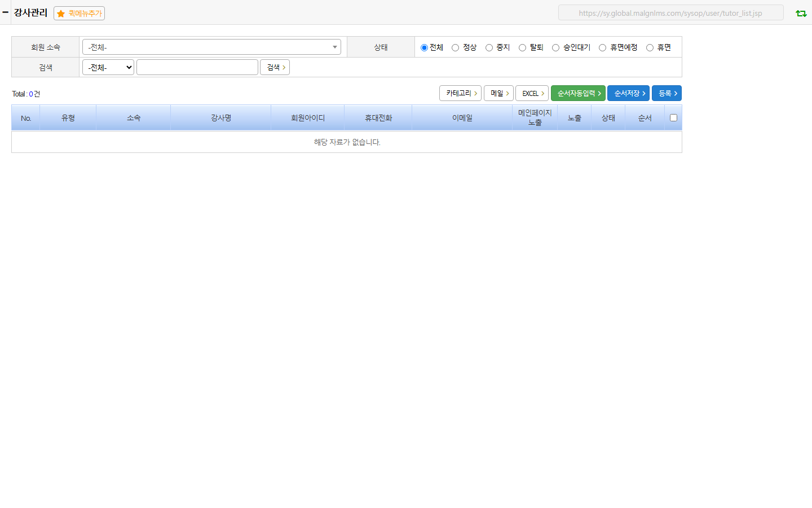Open the 카테고리 button

click(460, 93)
